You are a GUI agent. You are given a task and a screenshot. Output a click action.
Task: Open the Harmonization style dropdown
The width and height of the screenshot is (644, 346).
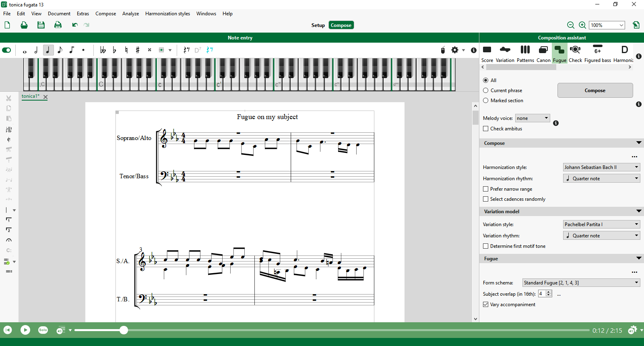pos(601,167)
